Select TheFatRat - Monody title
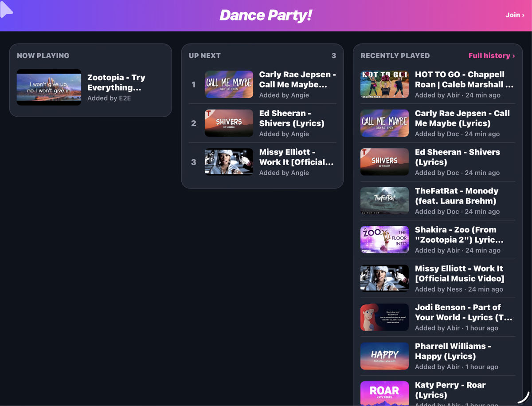The width and height of the screenshot is (532, 406). pyautogui.click(x=457, y=196)
